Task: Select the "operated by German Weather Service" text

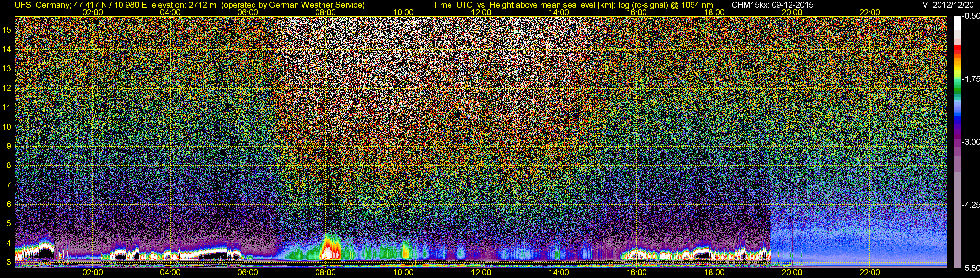Action: pos(293,5)
